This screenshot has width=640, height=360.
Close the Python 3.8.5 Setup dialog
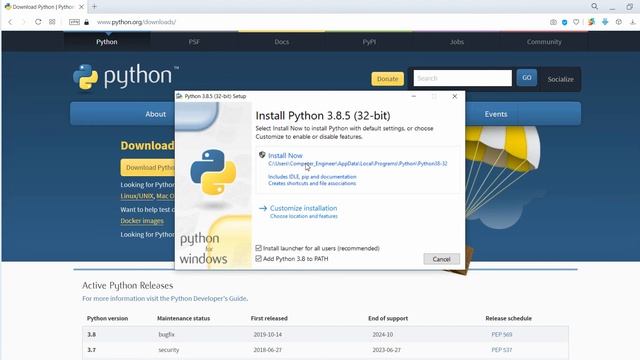pyautogui.click(x=455, y=96)
